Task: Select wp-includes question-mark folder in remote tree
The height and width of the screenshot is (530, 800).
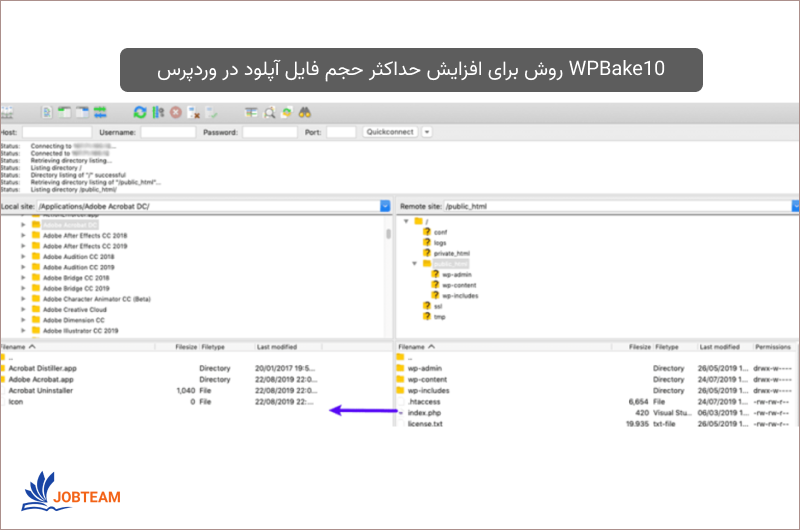Action: click(435, 295)
